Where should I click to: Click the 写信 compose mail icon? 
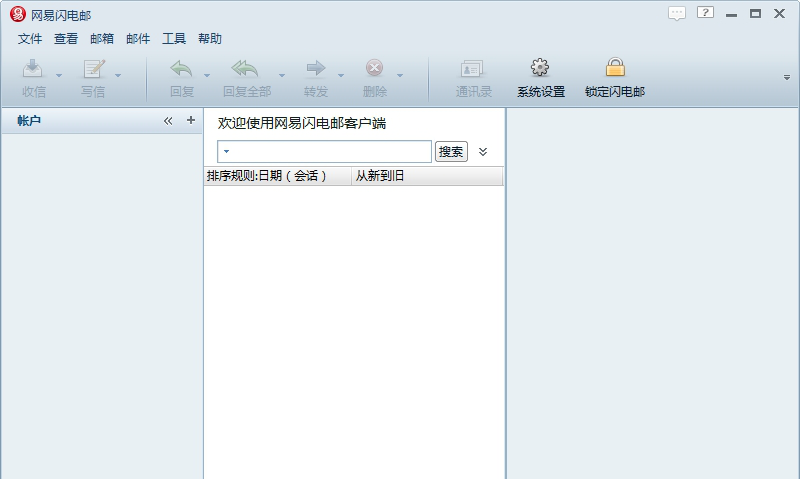coord(93,68)
